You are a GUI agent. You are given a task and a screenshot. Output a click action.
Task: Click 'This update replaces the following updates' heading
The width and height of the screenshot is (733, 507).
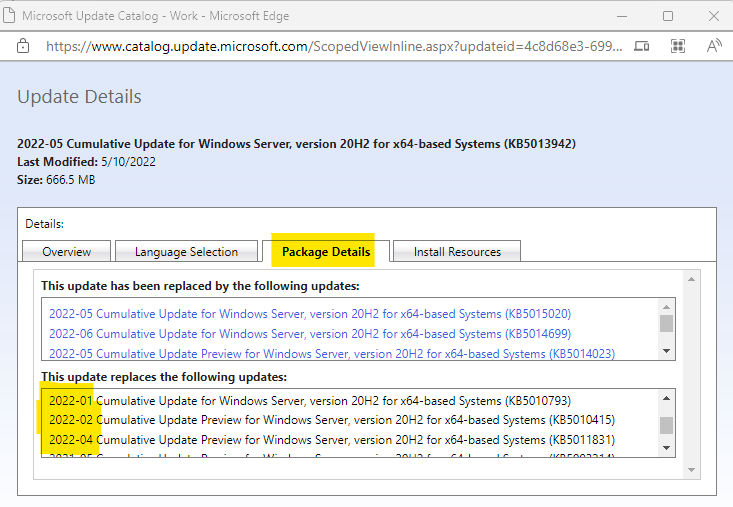tap(164, 377)
